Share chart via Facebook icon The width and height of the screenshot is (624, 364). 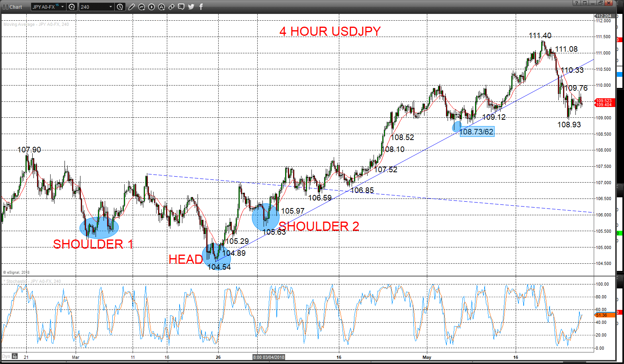201,7
